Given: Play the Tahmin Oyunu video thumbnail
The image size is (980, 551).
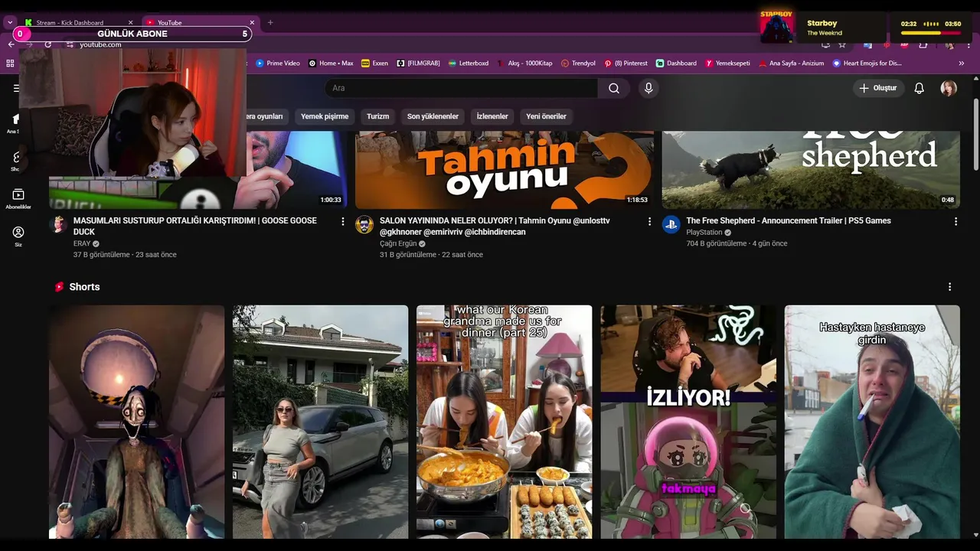Looking at the screenshot, I should (505, 170).
